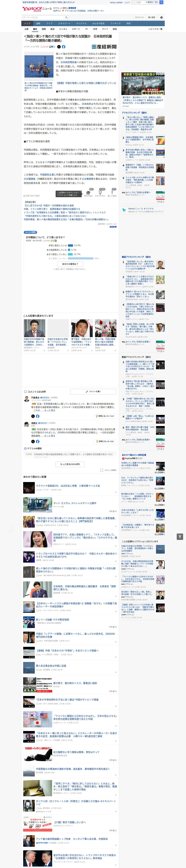Click the blue web search button at top

[x=161, y=2]
